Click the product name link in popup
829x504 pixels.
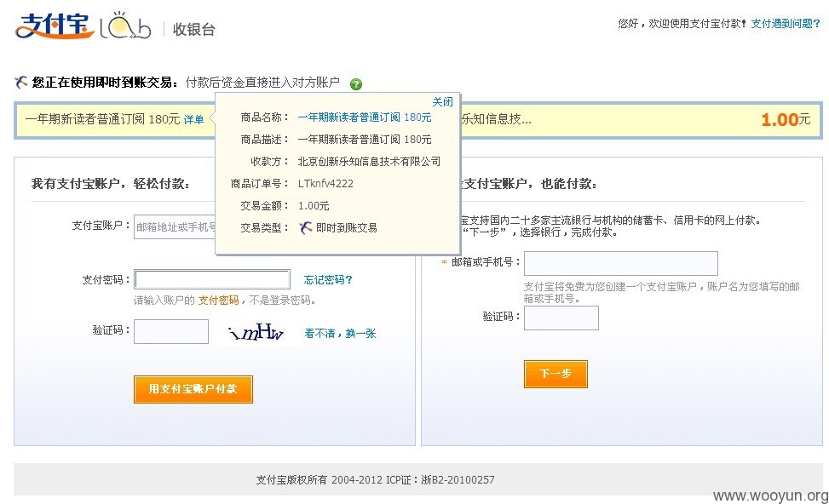tap(365, 117)
